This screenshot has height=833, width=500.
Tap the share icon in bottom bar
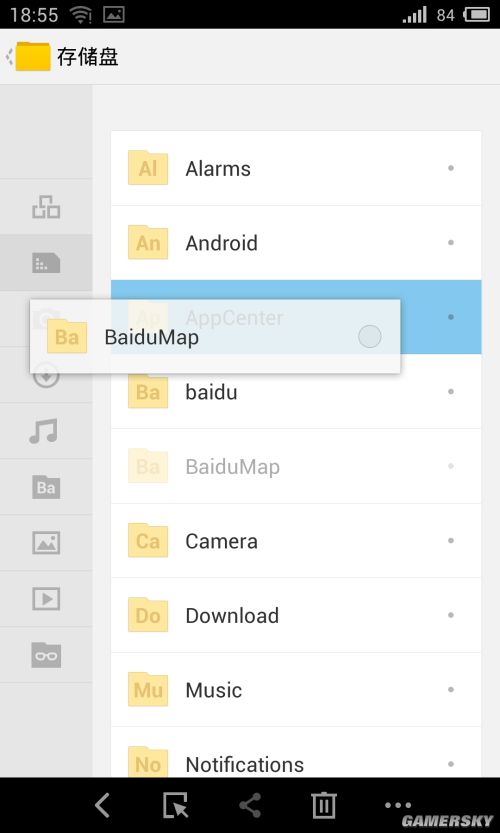tap(250, 805)
